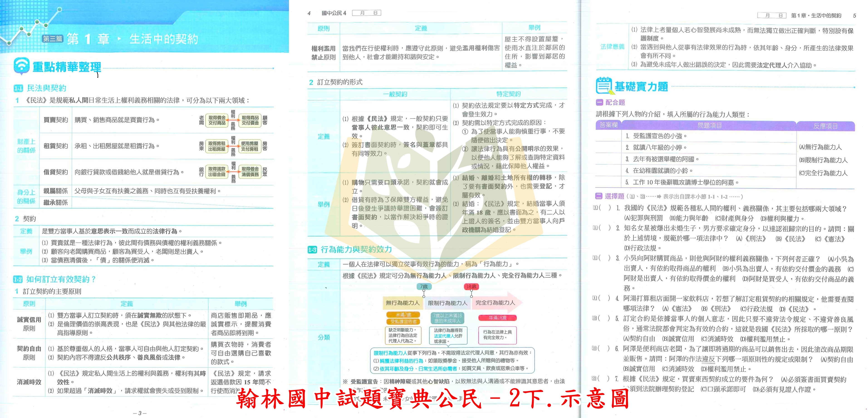Select the 限制行為能力人 block in the age chart
This screenshot has width=868, height=418.
point(447,303)
